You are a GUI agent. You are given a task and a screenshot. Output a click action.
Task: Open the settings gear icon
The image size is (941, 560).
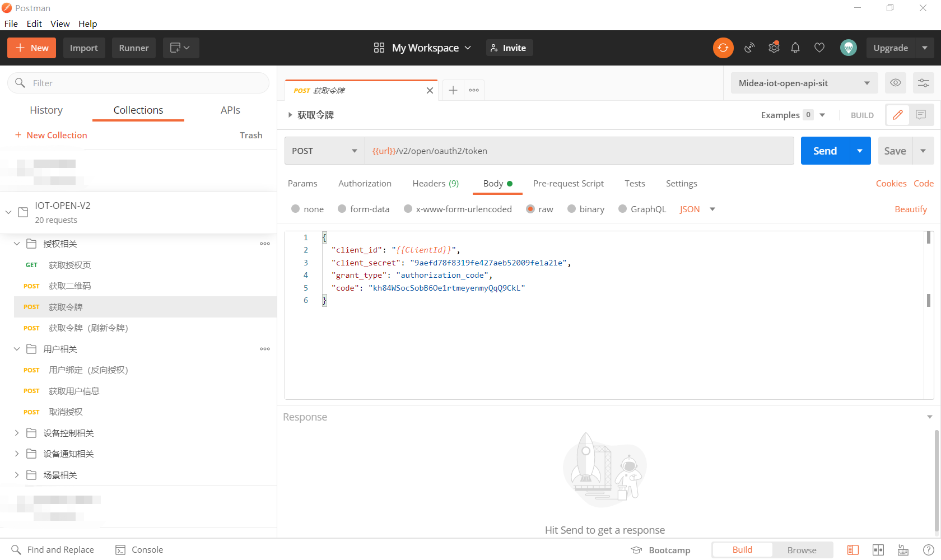(774, 48)
